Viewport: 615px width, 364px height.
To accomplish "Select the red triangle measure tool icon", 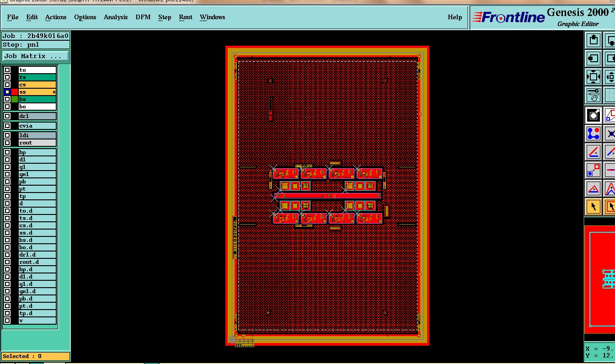I will pyautogui.click(x=594, y=188).
